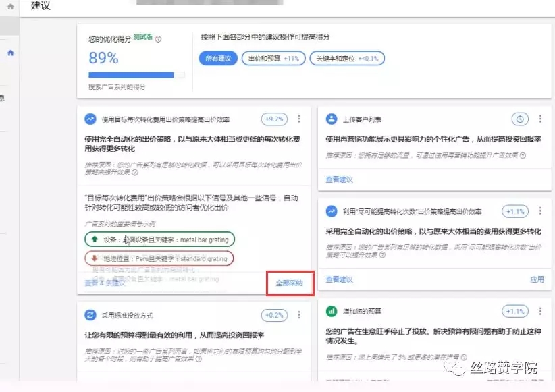The height and width of the screenshot is (392, 555).
Task: Click 应用 on maximize conversions card
Action: 537,279
